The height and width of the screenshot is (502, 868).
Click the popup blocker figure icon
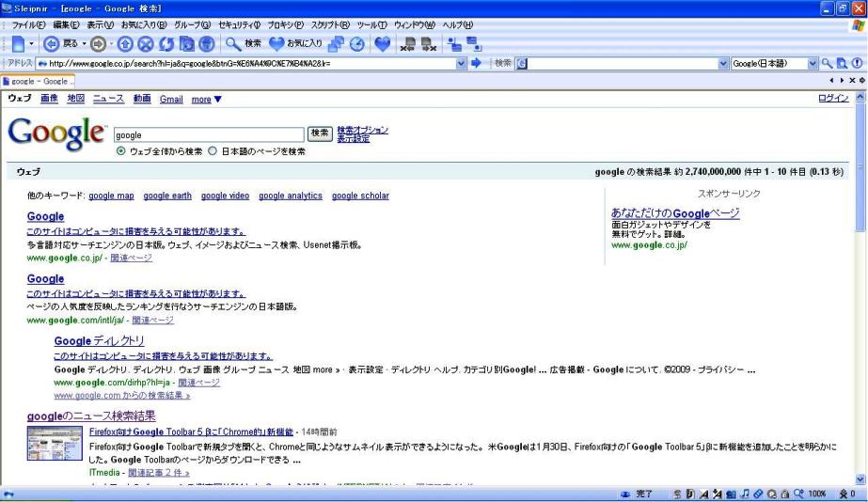tap(844, 494)
